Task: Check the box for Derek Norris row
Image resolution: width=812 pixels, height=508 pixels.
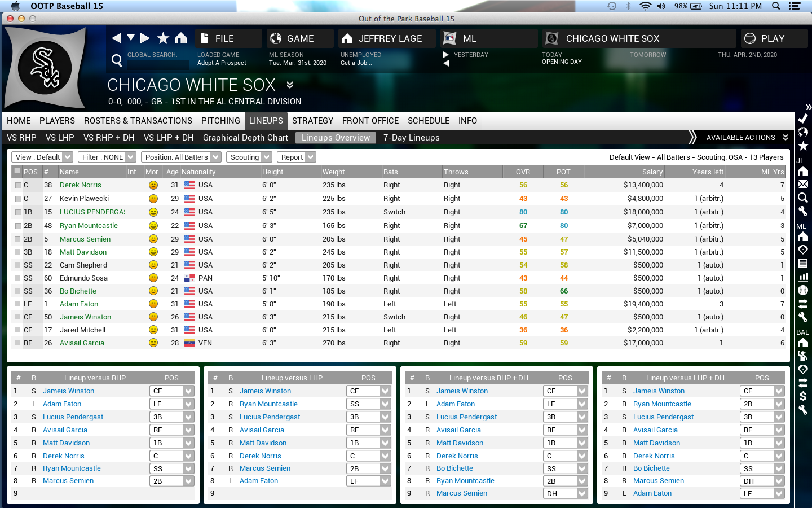Action: tap(17, 185)
